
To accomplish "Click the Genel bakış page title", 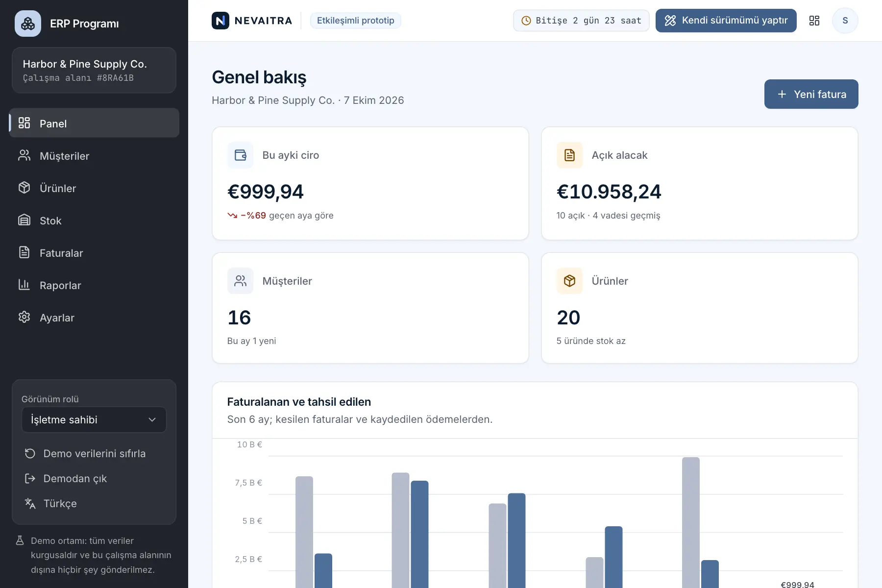I will pos(259,77).
